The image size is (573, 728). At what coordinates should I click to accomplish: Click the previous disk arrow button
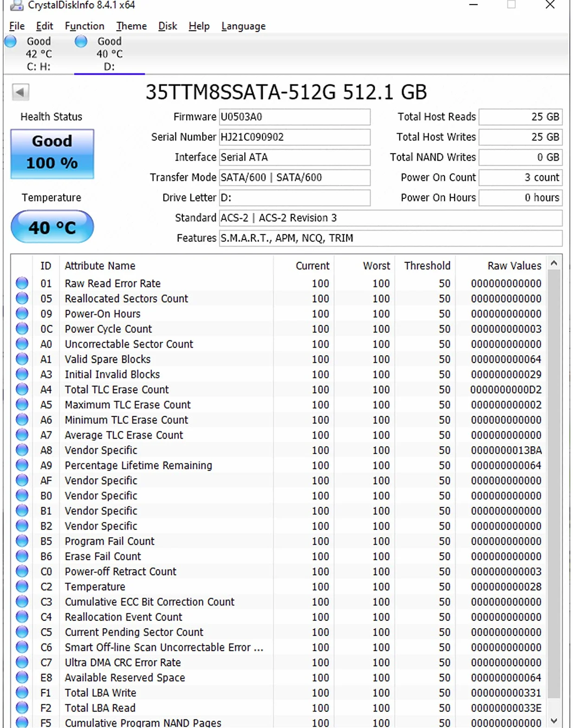20,92
